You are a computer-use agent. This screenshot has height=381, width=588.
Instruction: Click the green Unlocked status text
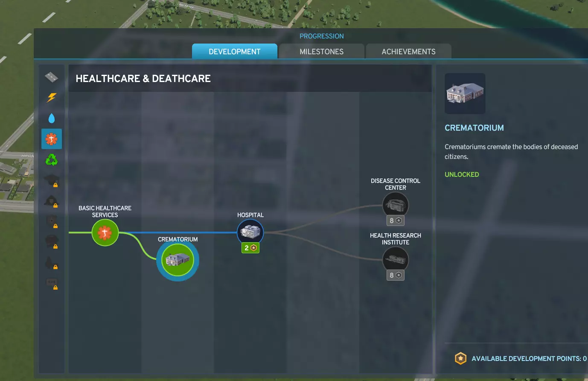[x=462, y=174]
